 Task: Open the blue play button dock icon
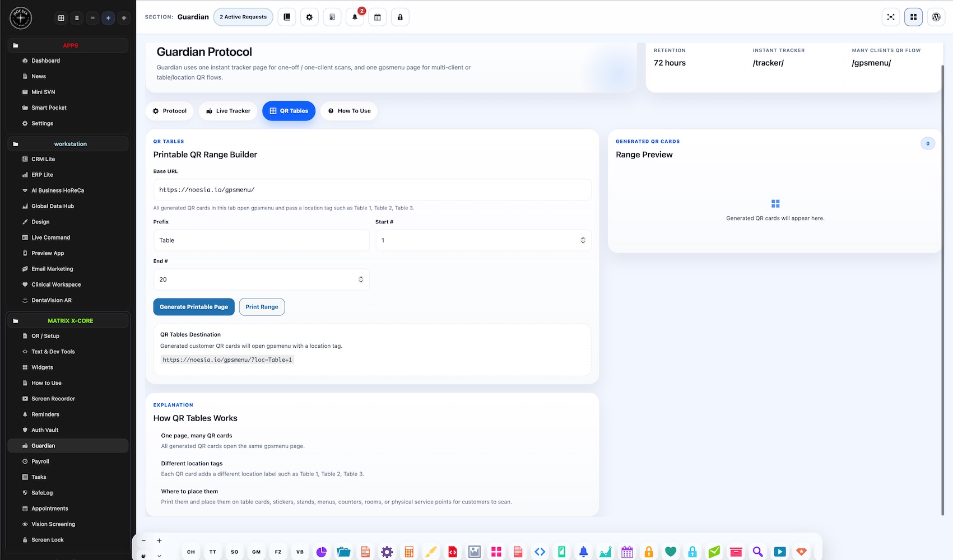click(x=780, y=552)
